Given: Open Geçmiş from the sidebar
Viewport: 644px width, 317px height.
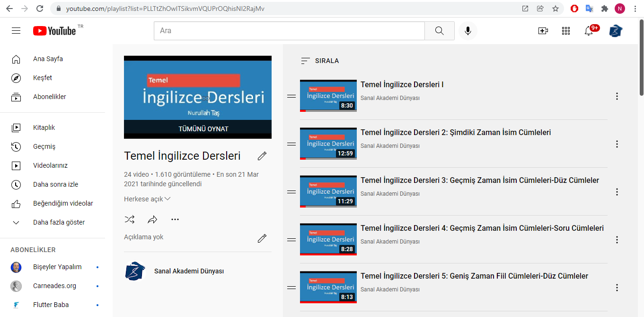Looking at the screenshot, I should [x=44, y=146].
